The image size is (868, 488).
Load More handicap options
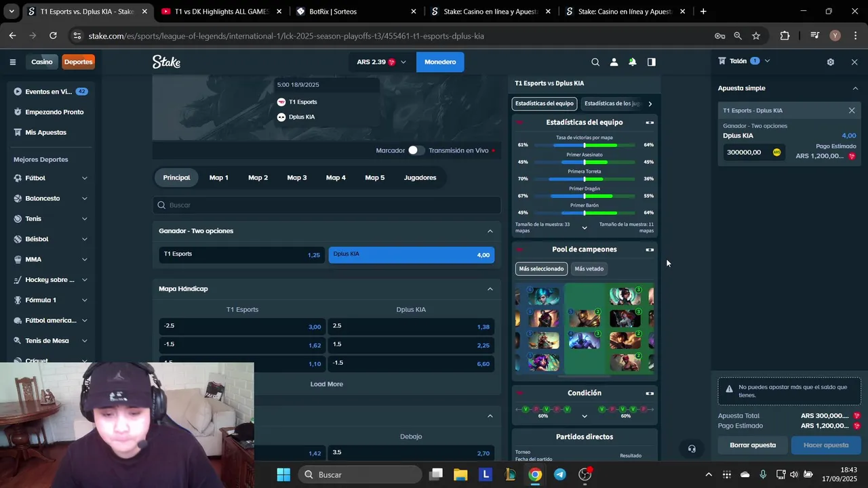(327, 384)
